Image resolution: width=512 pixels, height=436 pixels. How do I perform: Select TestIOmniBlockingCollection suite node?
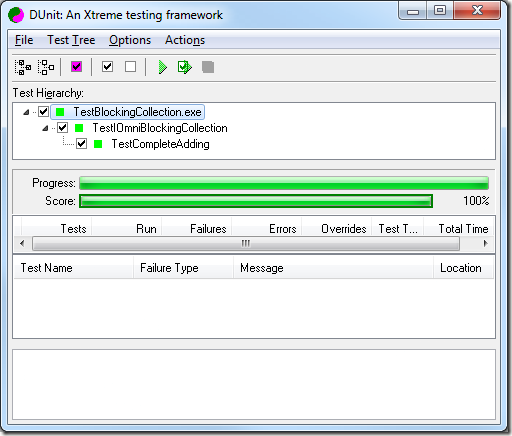(160, 128)
